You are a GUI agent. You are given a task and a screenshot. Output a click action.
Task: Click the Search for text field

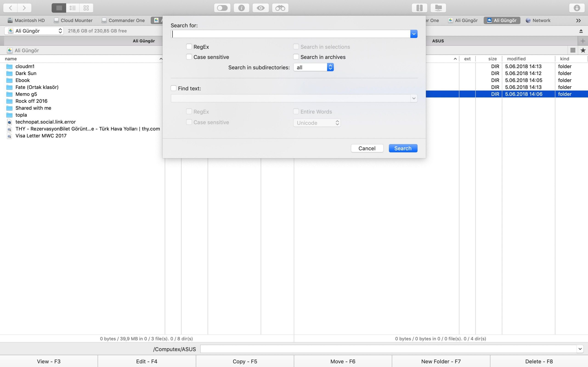click(x=290, y=34)
